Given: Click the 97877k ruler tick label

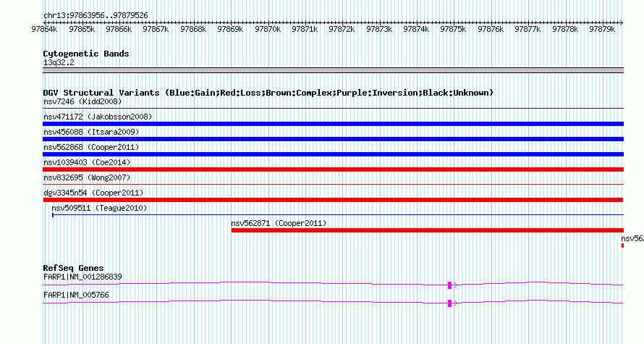Looking at the screenshot, I should pyautogui.click(x=528, y=29).
